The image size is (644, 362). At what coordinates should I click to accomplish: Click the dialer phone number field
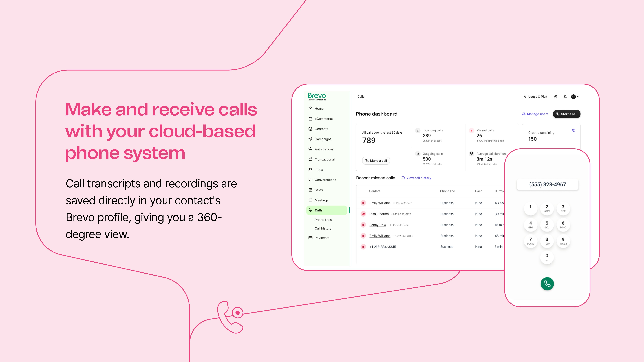[x=547, y=185]
